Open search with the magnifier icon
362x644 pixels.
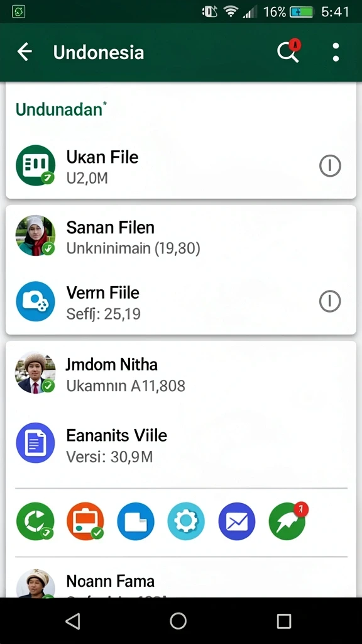(288, 52)
